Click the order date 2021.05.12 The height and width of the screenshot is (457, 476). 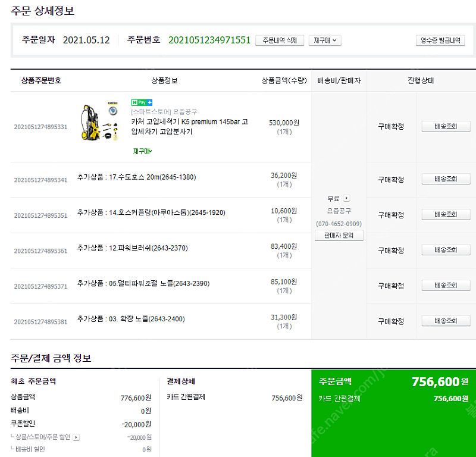coord(86,40)
